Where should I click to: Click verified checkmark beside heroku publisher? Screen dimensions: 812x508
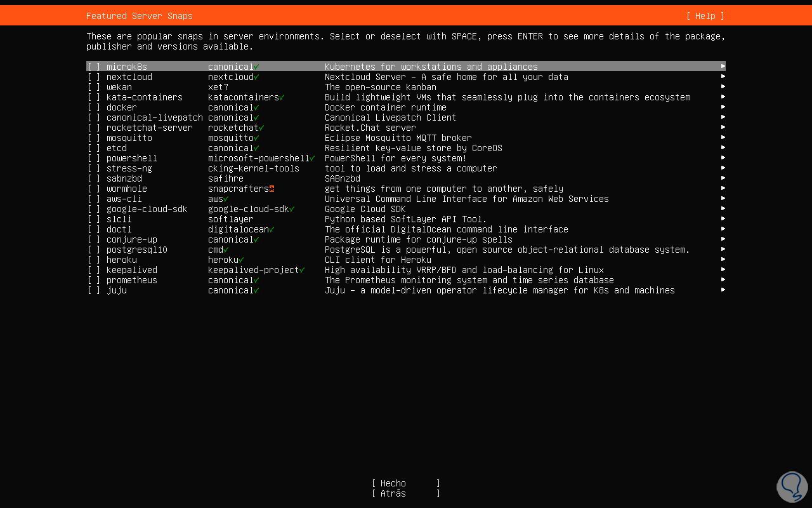point(241,260)
